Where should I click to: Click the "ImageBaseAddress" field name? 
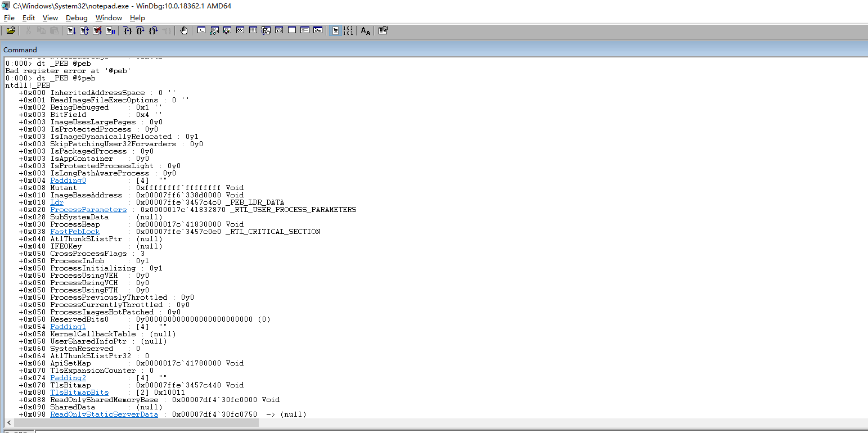tap(86, 195)
